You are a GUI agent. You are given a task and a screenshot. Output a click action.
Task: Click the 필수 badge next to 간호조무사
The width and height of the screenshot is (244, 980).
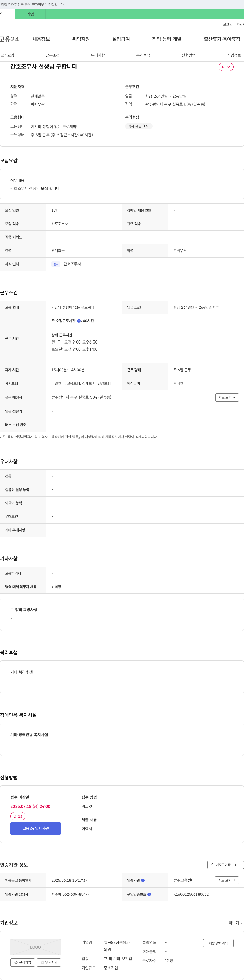(x=56, y=264)
